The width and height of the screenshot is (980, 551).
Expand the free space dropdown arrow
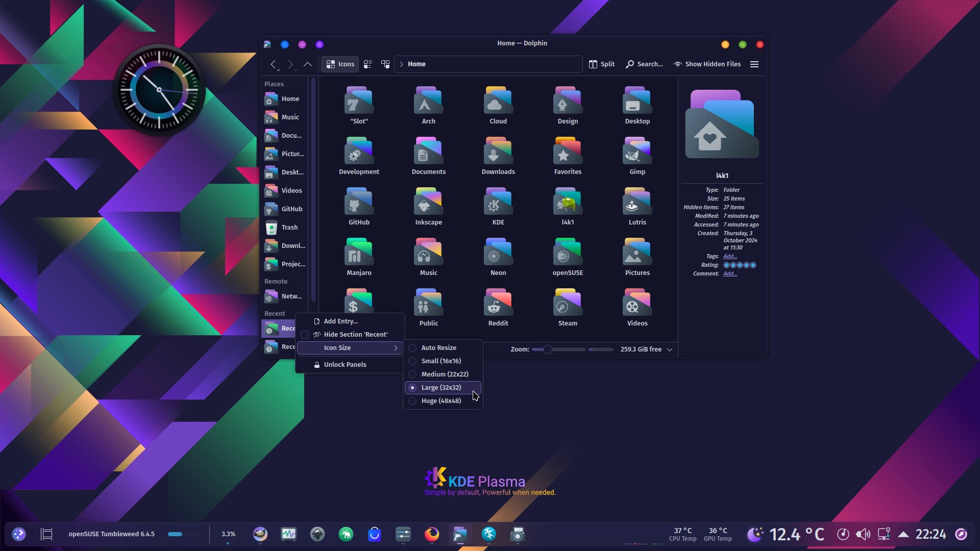point(670,349)
